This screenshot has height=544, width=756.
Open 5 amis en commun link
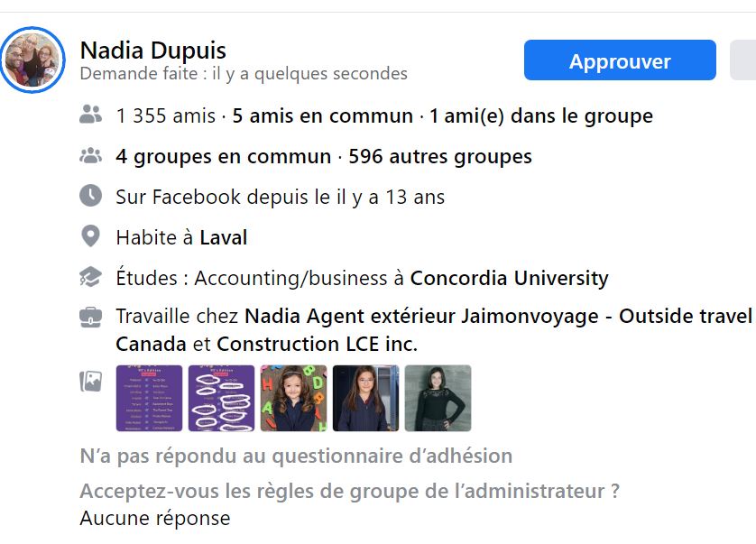[323, 115]
